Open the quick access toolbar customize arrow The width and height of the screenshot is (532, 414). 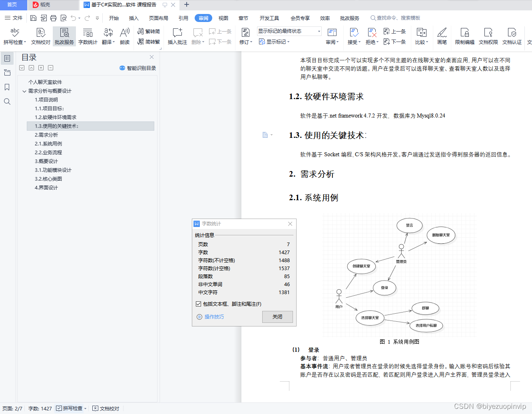[97, 18]
